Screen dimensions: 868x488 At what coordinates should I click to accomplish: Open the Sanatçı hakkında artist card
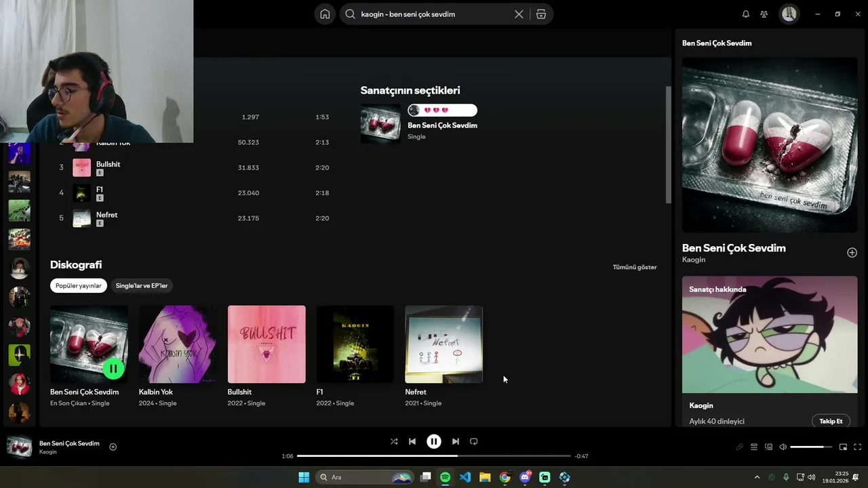click(770, 352)
